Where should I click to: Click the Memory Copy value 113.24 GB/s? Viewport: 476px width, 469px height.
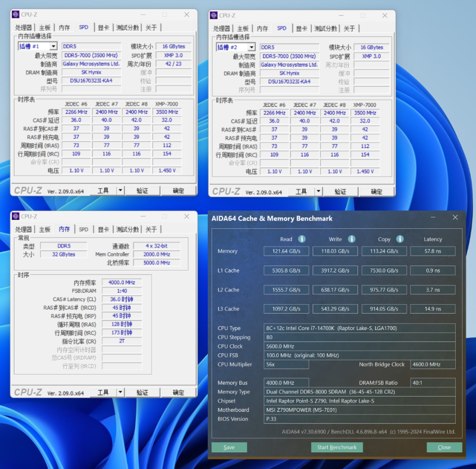pyautogui.click(x=384, y=251)
